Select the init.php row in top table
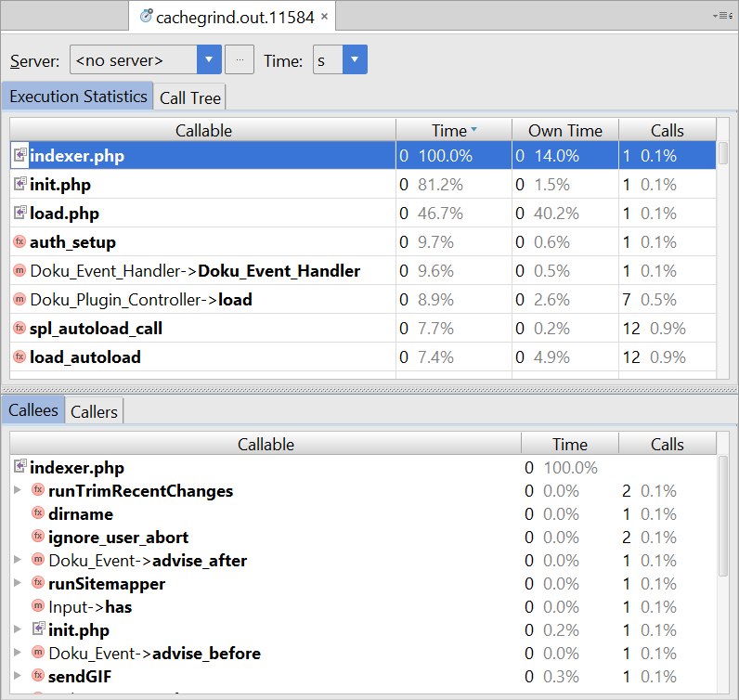 tap(363, 185)
